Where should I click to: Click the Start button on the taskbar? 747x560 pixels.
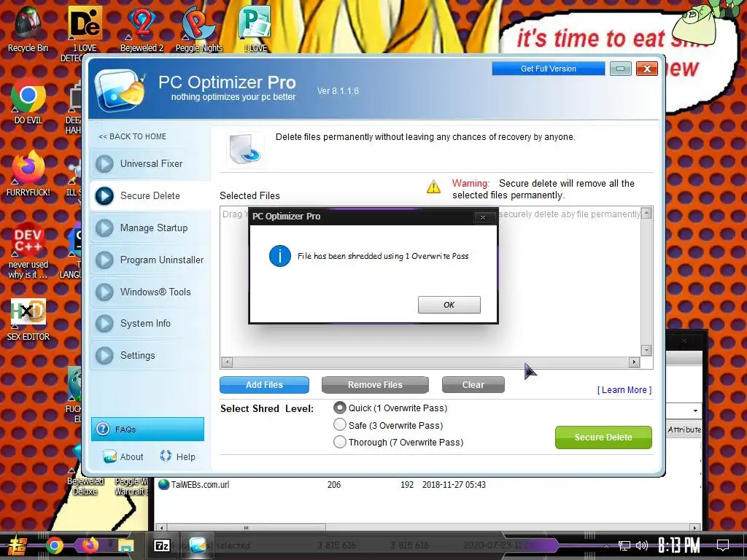click(x=18, y=545)
